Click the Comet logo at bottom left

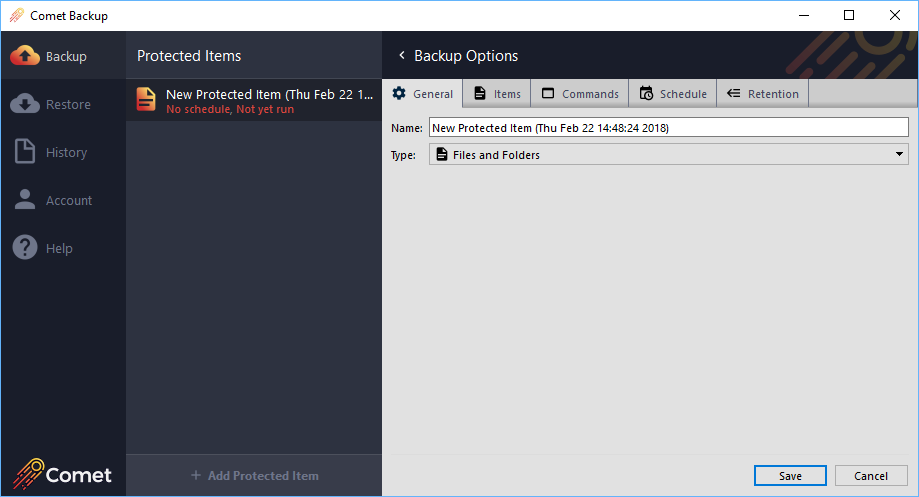point(63,473)
